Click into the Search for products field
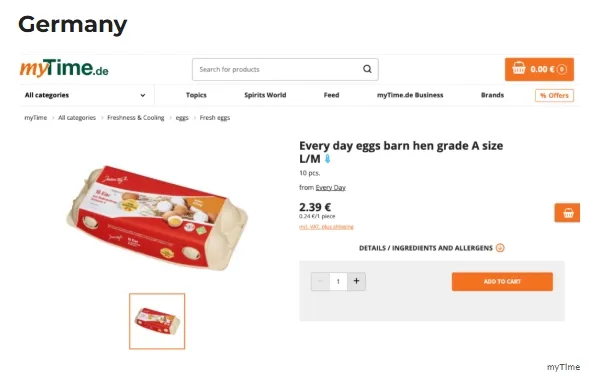Viewport: 590px width, 378px height. [278, 69]
